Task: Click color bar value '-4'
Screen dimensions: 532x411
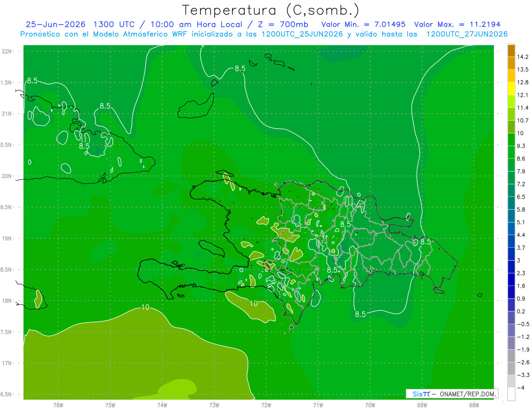Action: point(521,388)
